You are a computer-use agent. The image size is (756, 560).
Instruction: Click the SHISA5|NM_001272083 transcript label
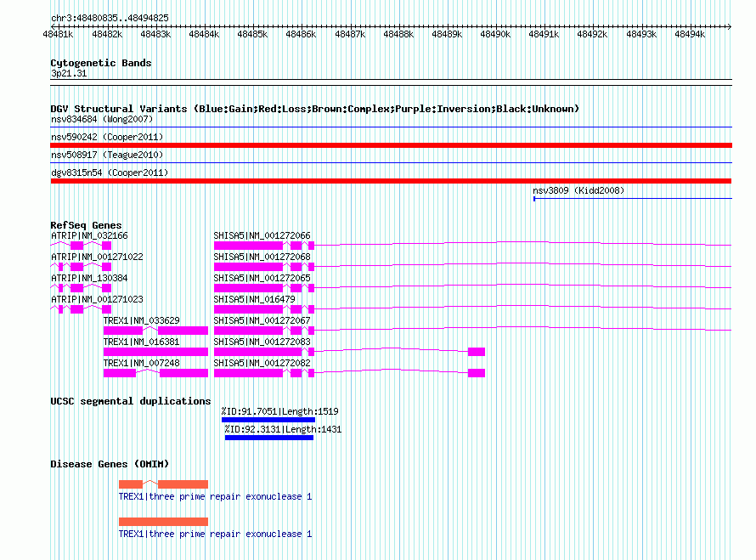(x=262, y=342)
